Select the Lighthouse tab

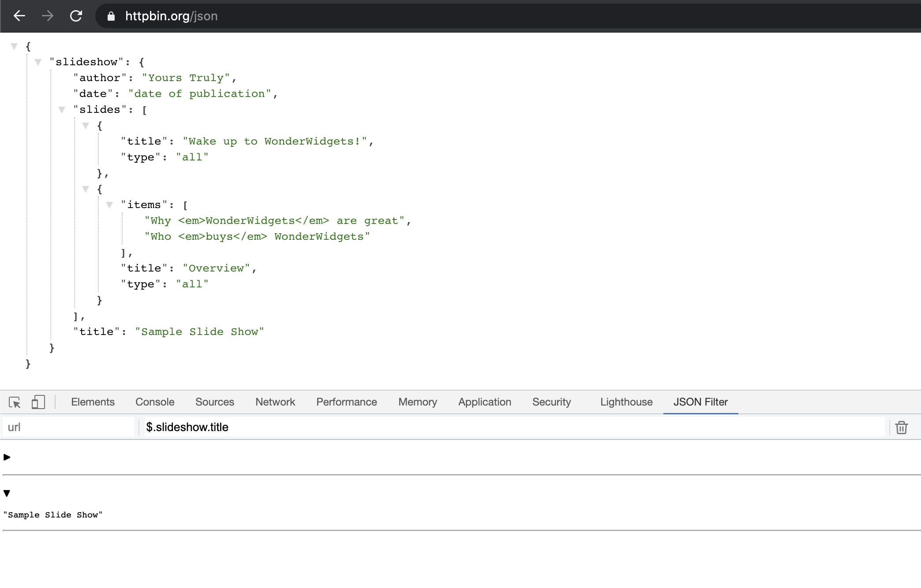(626, 402)
